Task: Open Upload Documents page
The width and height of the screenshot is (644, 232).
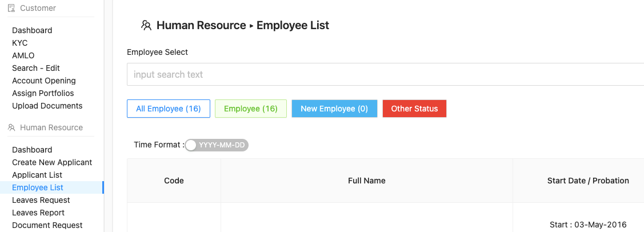Action: tap(47, 106)
